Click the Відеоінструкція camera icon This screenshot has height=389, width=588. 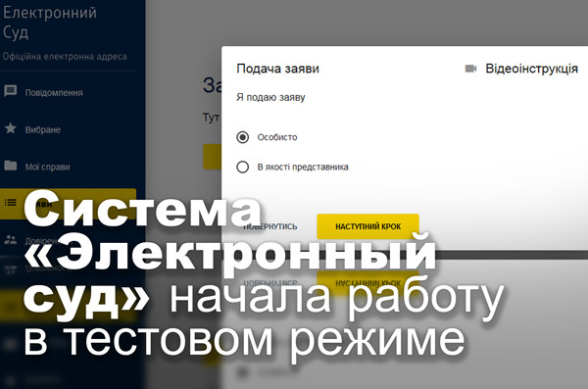click(470, 69)
